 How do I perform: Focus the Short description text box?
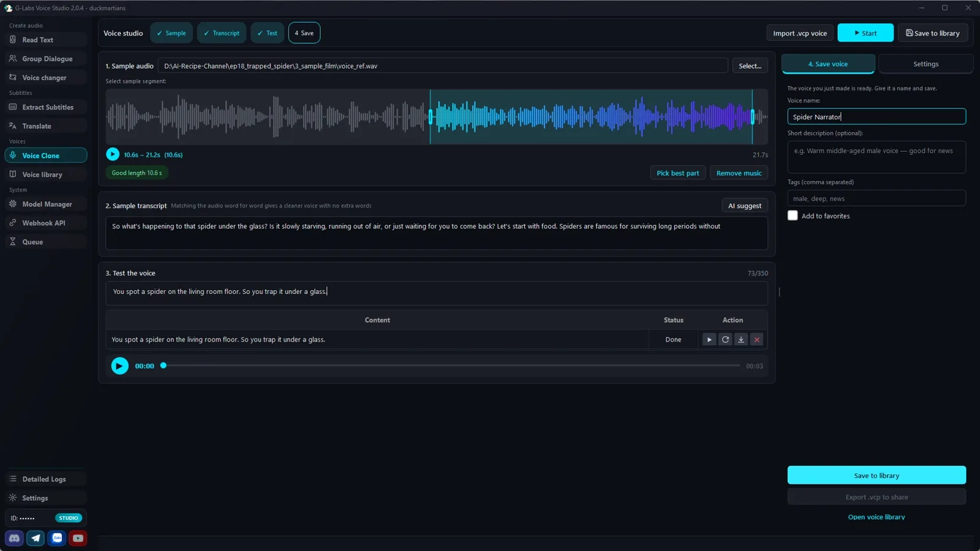tap(876, 157)
